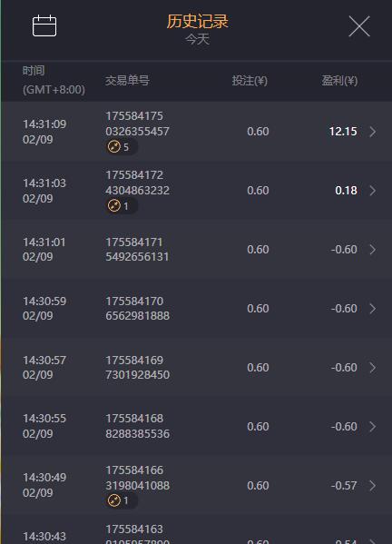Click the 历史记录 title
Screen dimensions: 392x544
click(197, 21)
